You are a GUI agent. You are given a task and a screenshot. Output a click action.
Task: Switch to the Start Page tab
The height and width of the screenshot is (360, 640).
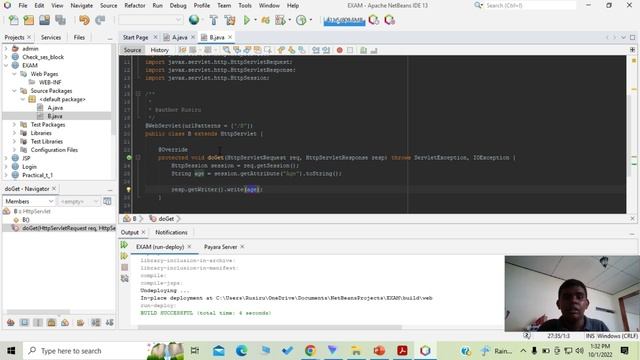(x=136, y=37)
